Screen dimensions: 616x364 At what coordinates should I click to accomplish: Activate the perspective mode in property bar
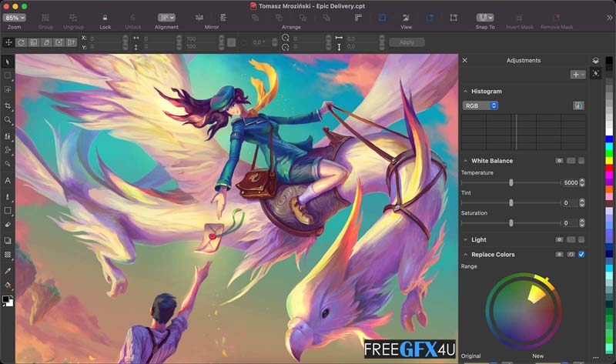click(x=71, y=42)
